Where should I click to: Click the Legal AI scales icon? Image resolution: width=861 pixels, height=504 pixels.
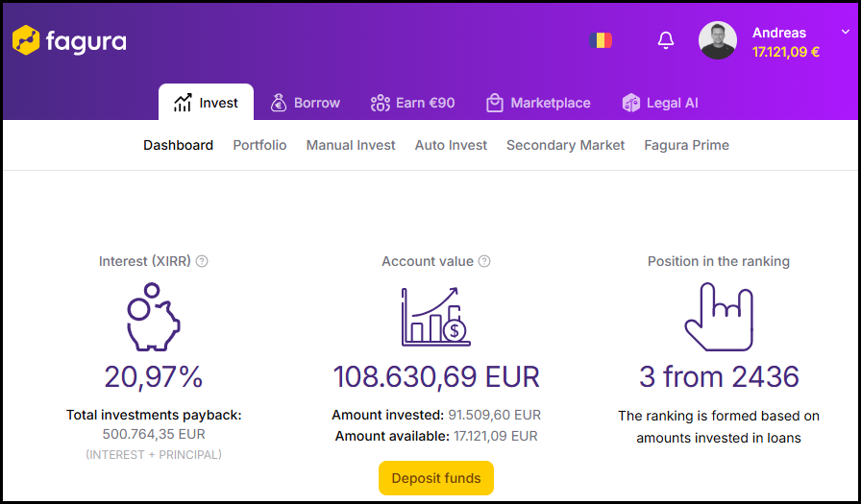(x=631, y=103)
